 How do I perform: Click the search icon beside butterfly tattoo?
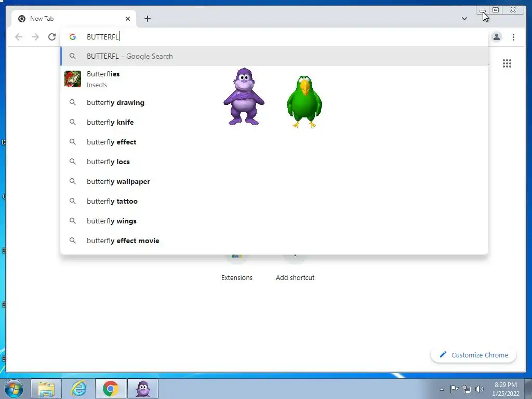(73, 201)
